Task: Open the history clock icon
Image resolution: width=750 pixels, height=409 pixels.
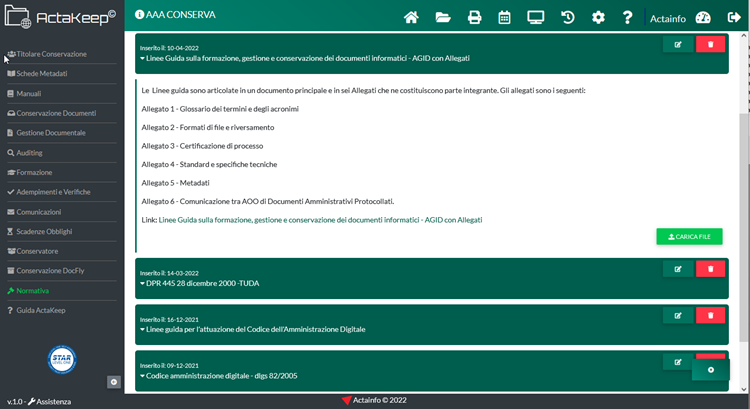Action: click(567, 17)
